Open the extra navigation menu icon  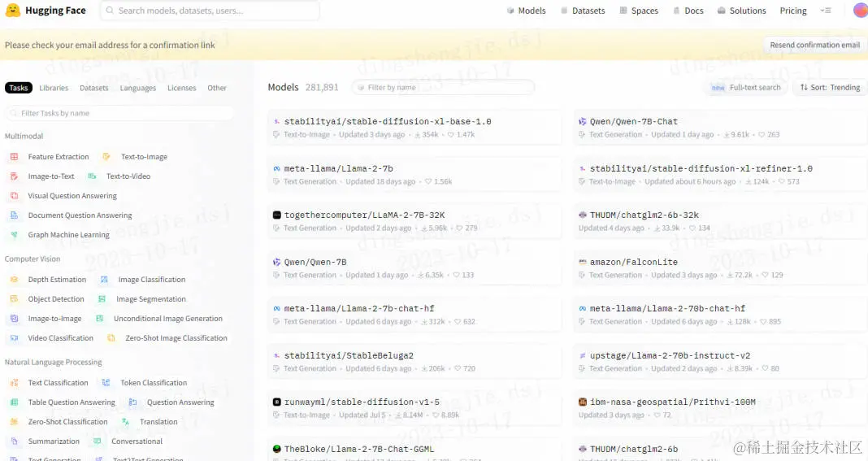(x=826, y=11)
